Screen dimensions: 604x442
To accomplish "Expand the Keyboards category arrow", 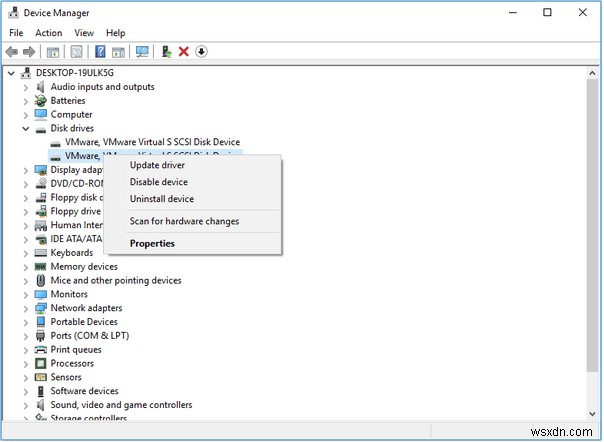I will [25, 254].
